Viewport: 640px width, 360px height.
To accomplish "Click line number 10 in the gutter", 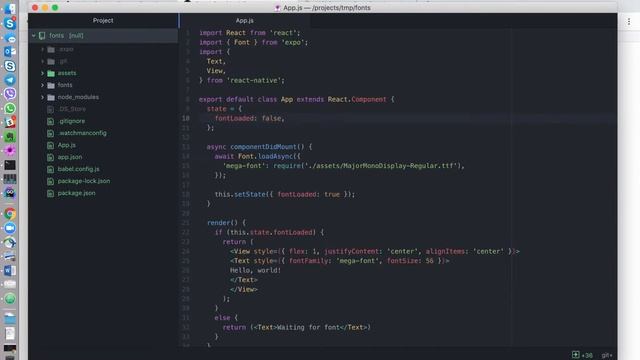I will coord(186,118).
